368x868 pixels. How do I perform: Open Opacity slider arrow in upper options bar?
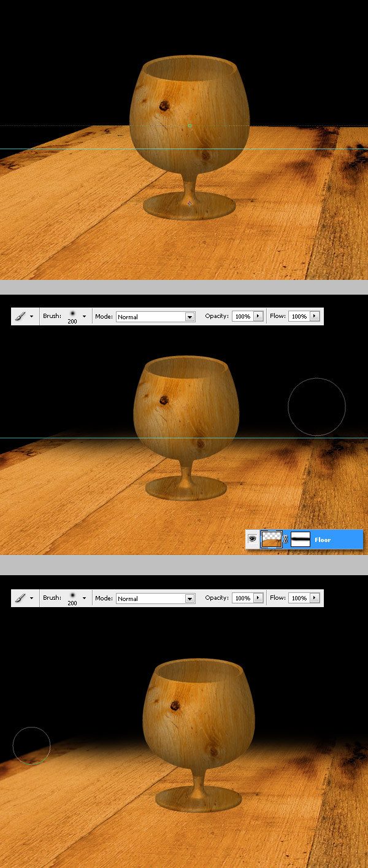tap(258, 317)
